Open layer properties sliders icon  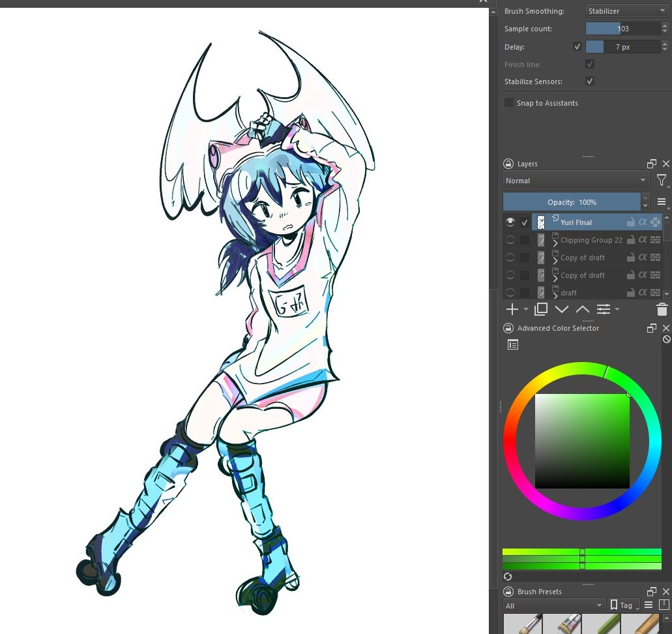point(604,309)
